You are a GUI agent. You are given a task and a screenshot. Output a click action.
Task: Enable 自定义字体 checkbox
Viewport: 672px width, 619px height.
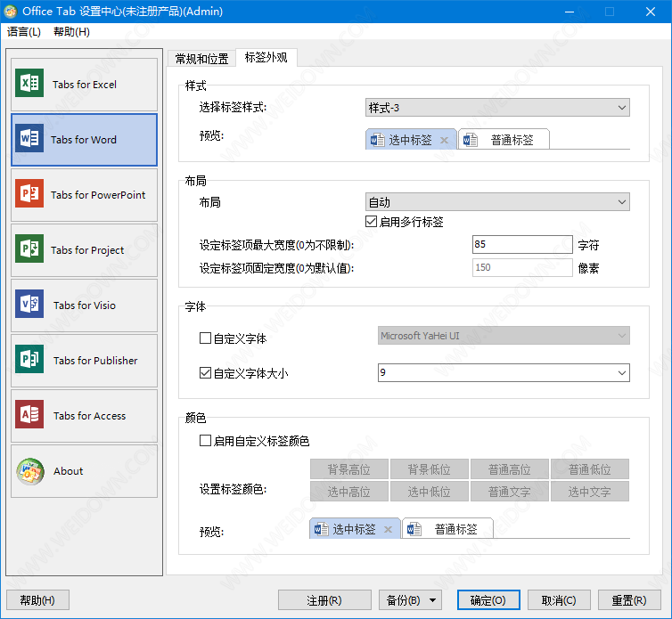pyautogui.click(x=205, y=338)
